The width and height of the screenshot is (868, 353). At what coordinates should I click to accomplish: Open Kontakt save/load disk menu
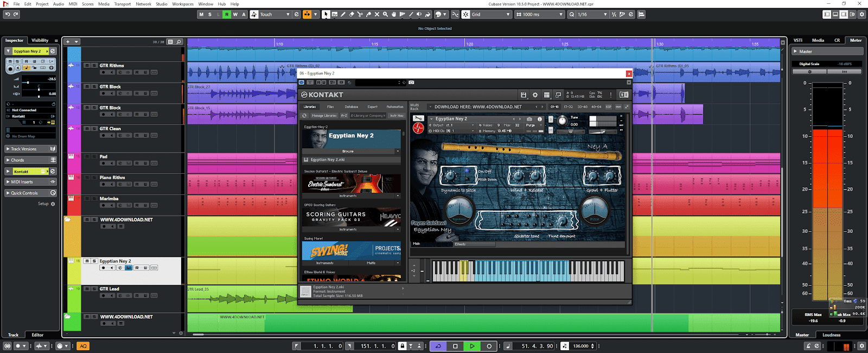tap(524, 94)
